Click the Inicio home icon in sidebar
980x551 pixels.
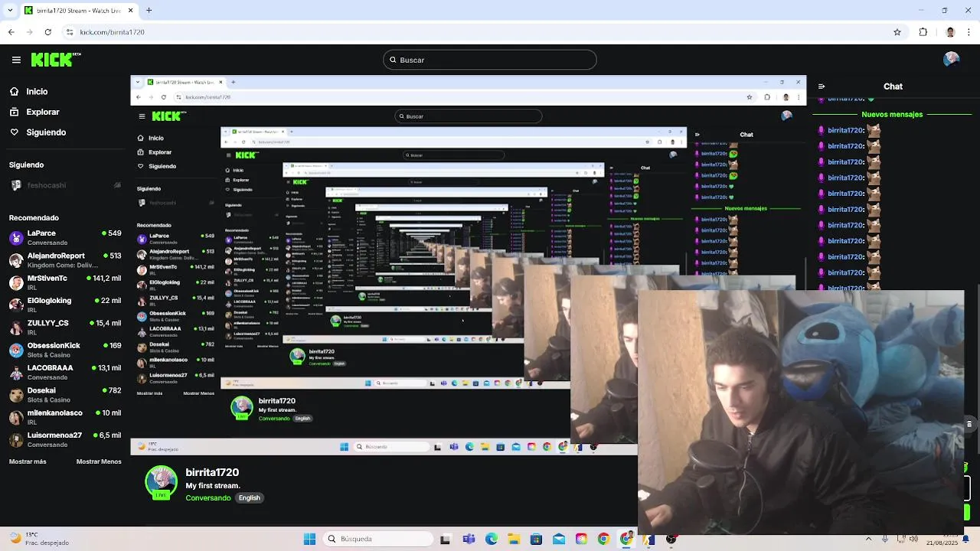coord(14,91)
